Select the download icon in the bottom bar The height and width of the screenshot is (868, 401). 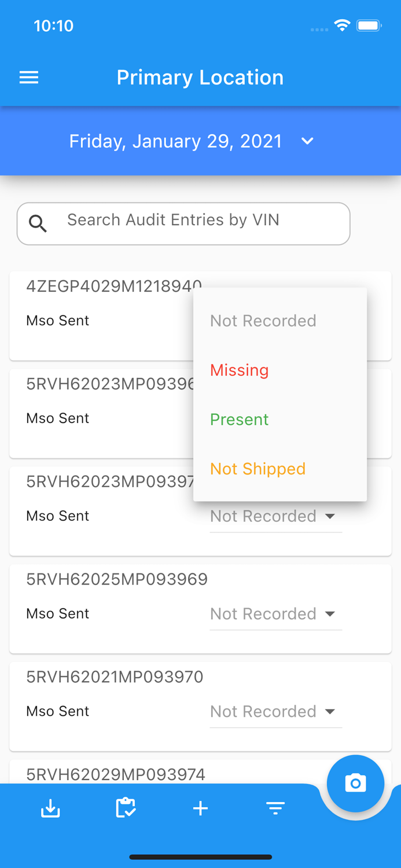50,808
